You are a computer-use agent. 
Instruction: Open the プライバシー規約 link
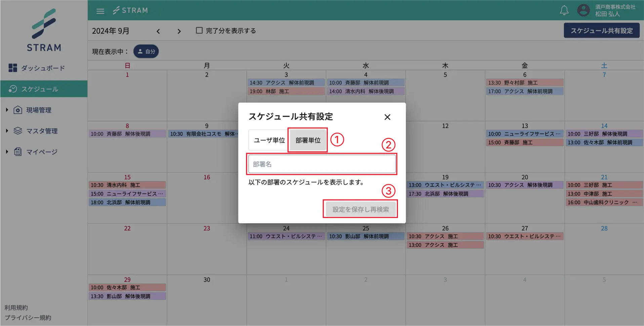(28, 318)
